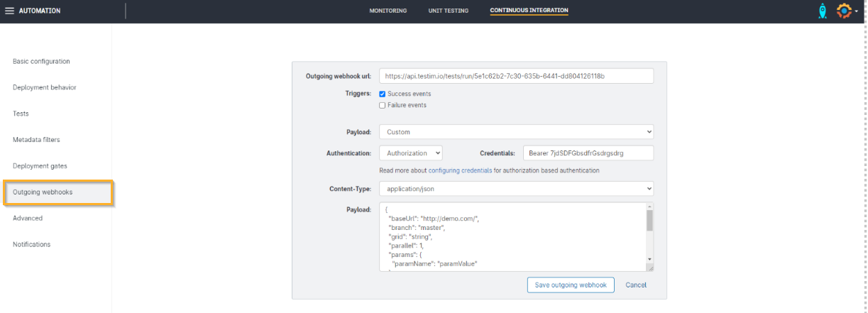Click the Outgoing webhook url field
Screen dimensions: 868x313
point(516,76)
